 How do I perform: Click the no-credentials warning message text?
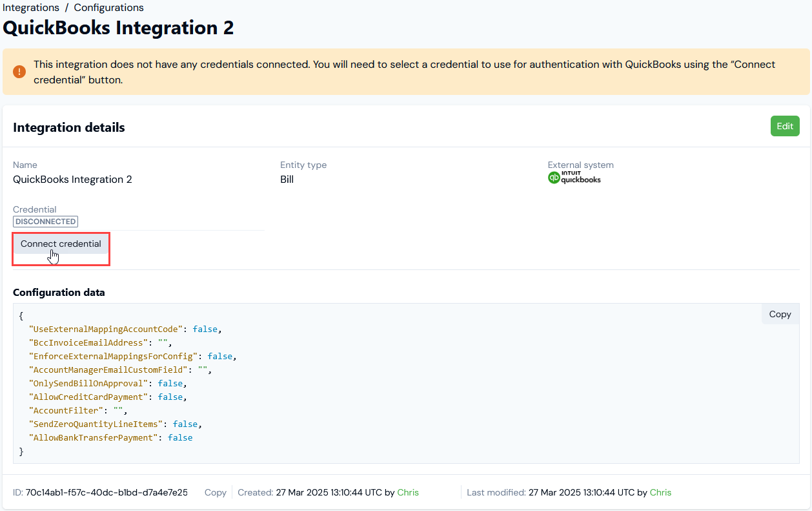click(x=405, y=72)
